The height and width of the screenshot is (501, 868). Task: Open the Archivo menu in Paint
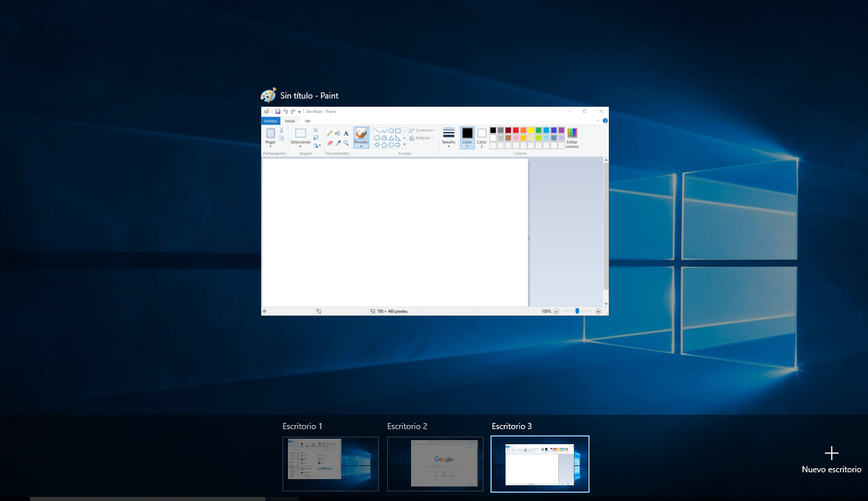(x=271, y=120)
